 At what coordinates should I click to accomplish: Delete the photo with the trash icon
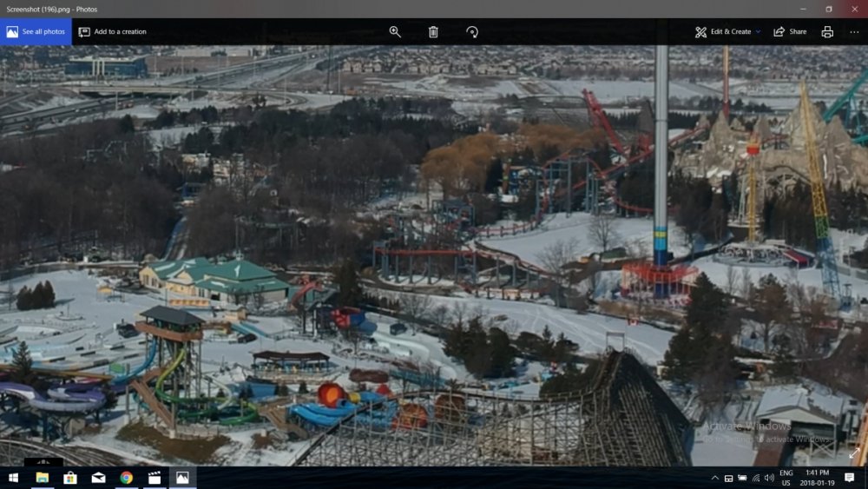pos(433,32)
